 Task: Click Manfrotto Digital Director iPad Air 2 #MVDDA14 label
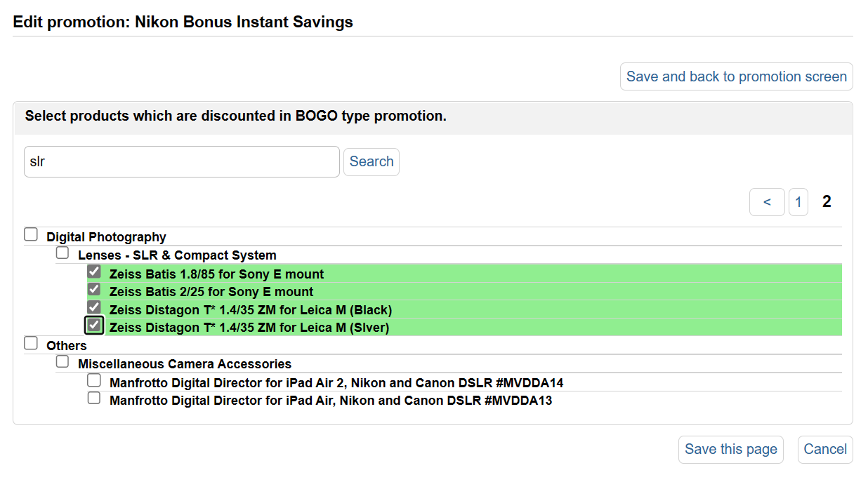pos(336,383)
